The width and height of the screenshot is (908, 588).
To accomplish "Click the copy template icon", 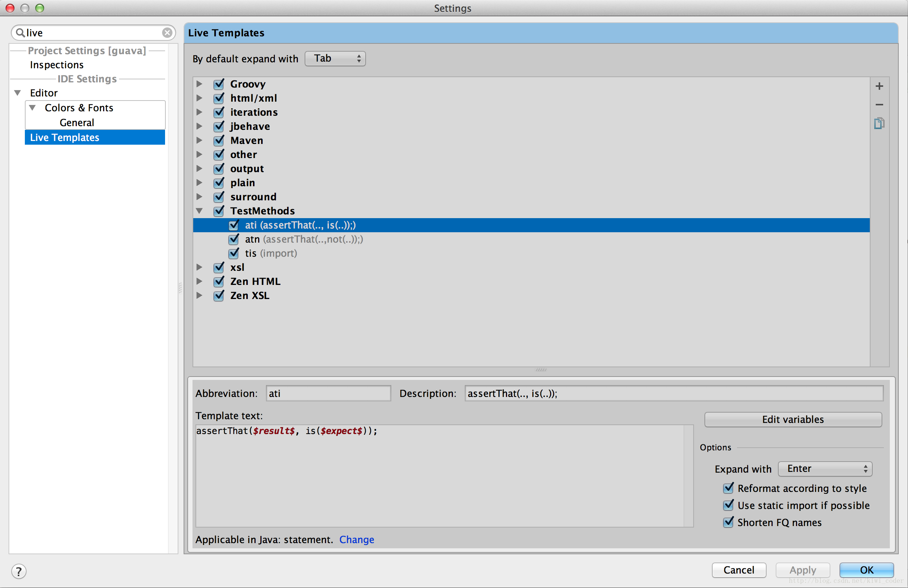I will point(879,123).
